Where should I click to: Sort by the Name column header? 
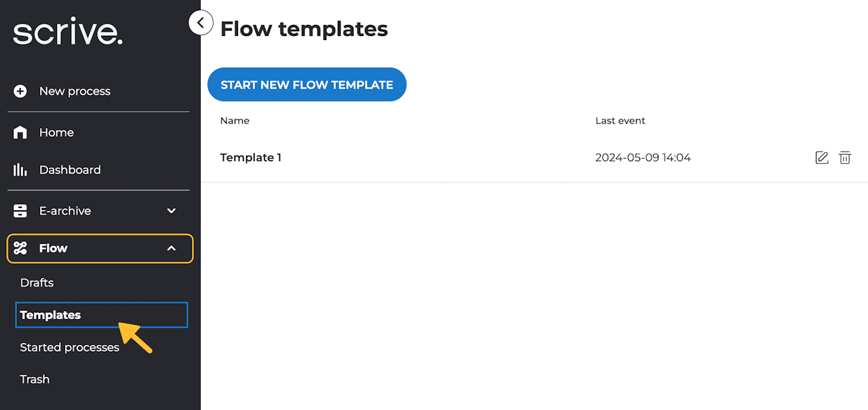(x=235, y=121)
